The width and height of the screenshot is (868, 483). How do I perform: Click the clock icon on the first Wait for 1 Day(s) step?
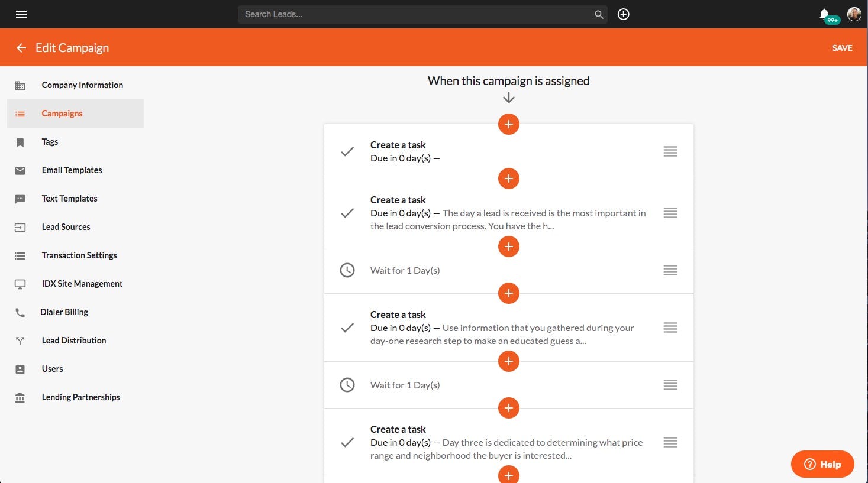347,270
